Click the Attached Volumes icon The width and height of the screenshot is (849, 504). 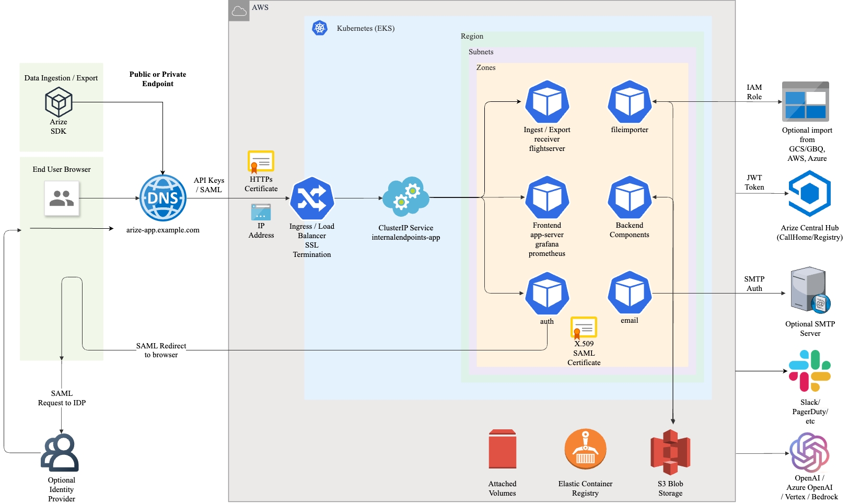click(502, 450)
